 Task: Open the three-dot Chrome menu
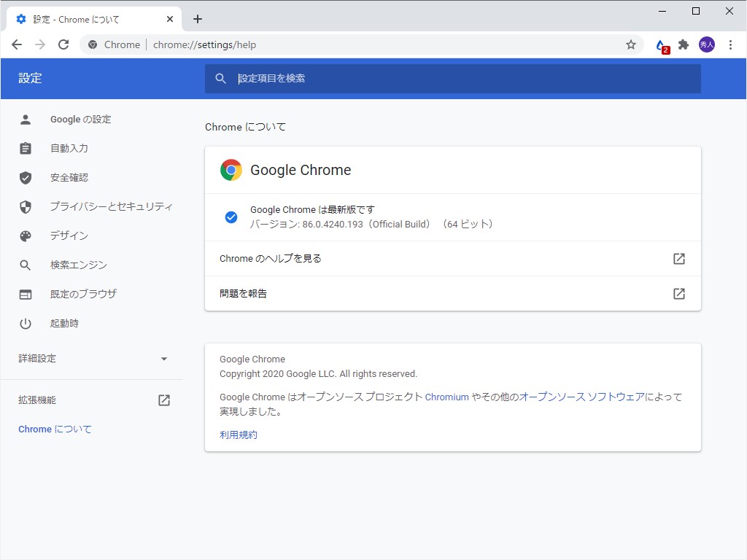[732, 44]
